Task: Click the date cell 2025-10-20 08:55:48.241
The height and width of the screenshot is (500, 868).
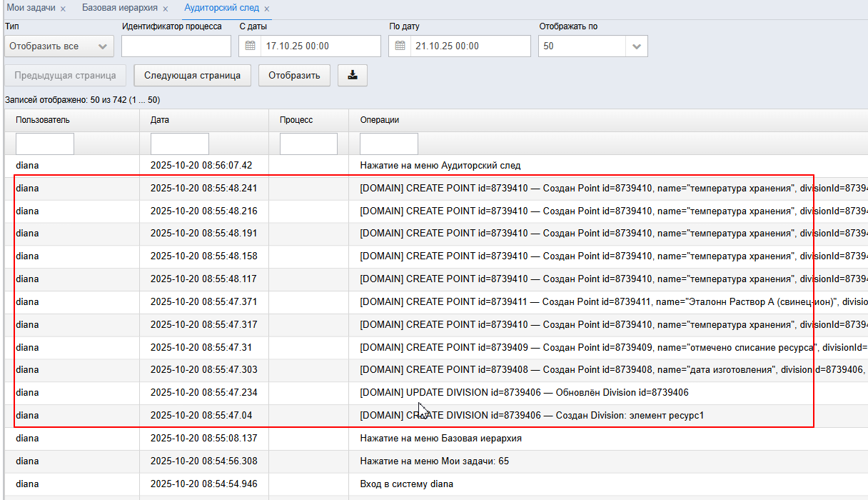Action: [x=204, y=188]
